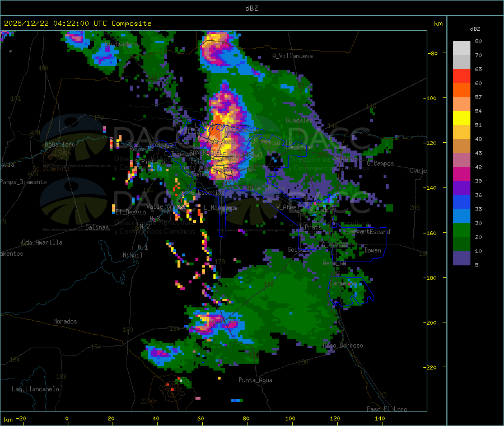This screenshot has height=426, width=504.
Task: Click the Paso_El_Loro place label
Action: click(x=388, y=409)
